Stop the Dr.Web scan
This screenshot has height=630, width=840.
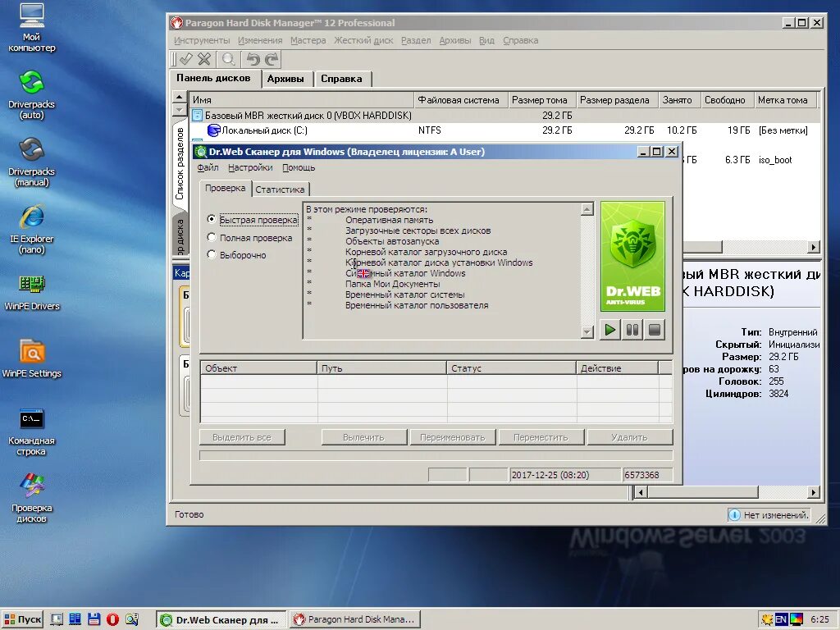click(655, 330)
